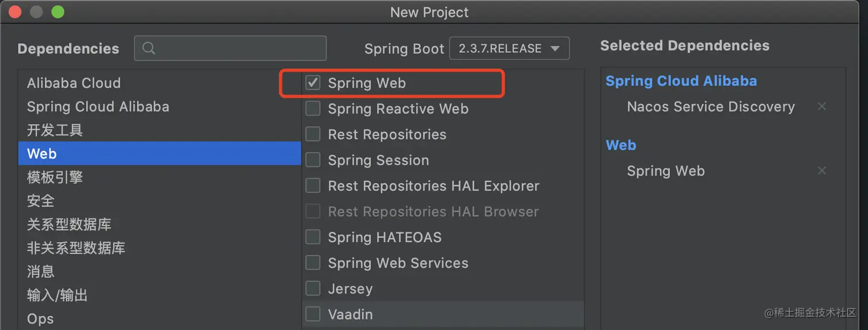Click the green macOS maximize button
The width and height of the screenshot is (868, 330).
(x=57, y=12)
